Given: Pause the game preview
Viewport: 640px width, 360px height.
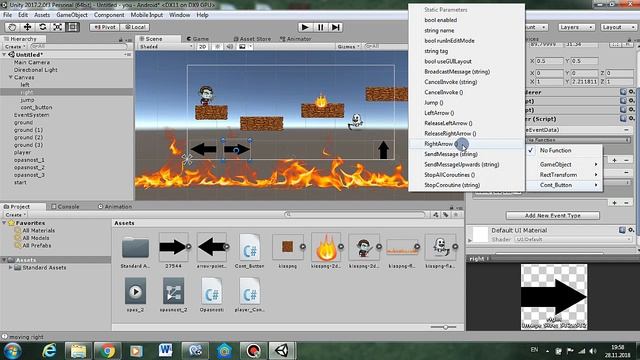Looking at the screenshot, I should pos(320,27).
